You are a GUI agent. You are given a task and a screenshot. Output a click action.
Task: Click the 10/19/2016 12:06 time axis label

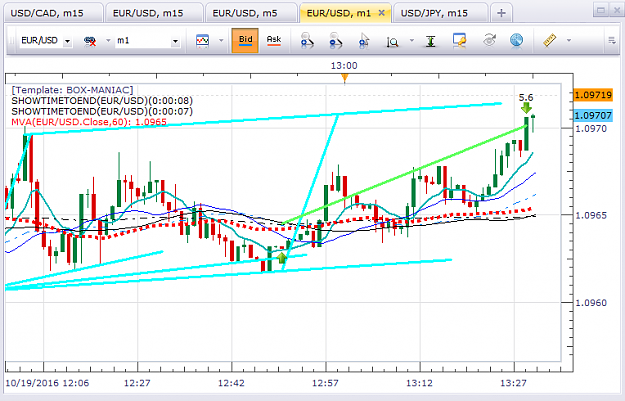coord(47,383)
